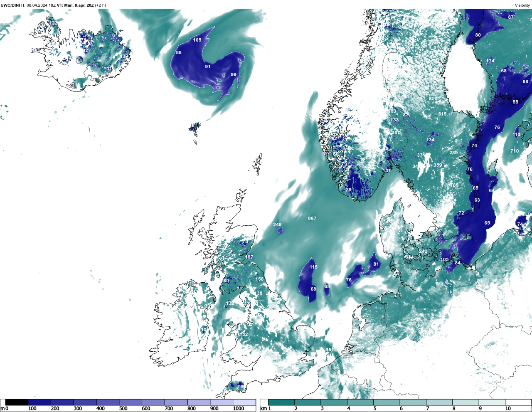Click the '88' value in the Atlantic fog area
Viewport: 532px width, 412px height.
pos(179,52)
